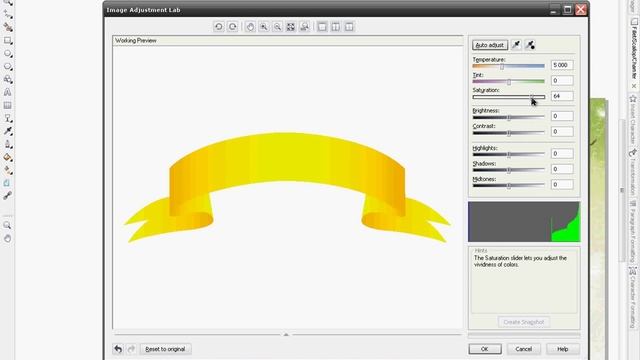Screen dimensions: 640x360
Task: Click the Tint slider thumb
Action: click(x=509, y=82)
